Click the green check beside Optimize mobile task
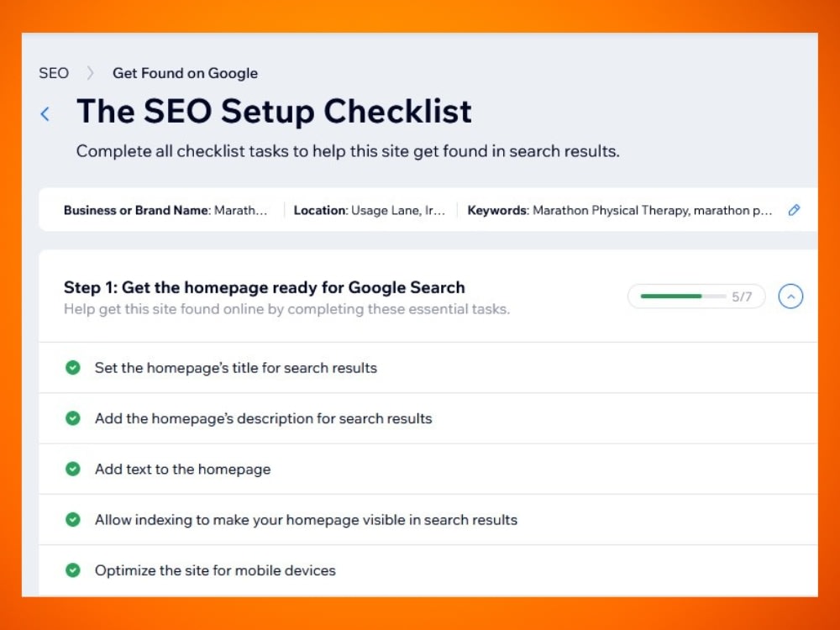The width and height of the screenshot is (840, 630). (73, 570)
